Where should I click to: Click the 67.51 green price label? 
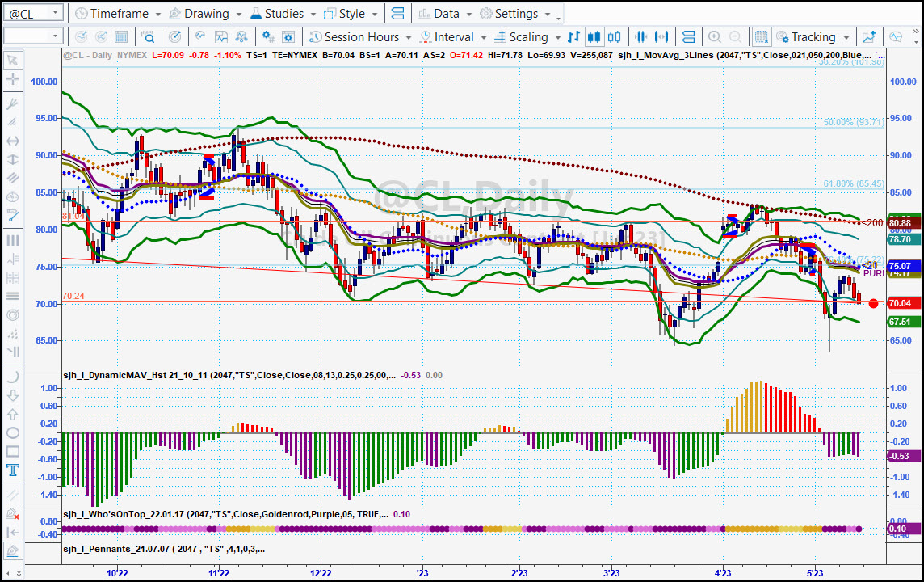pos(903,322)
